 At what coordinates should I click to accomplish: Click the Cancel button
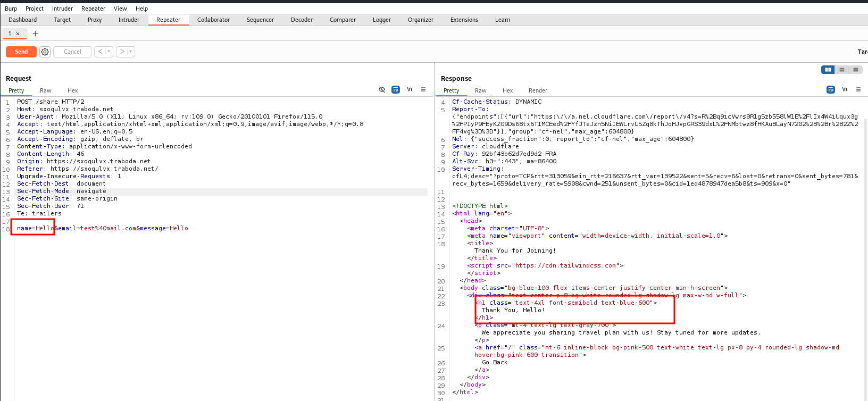tap(72, 52)
